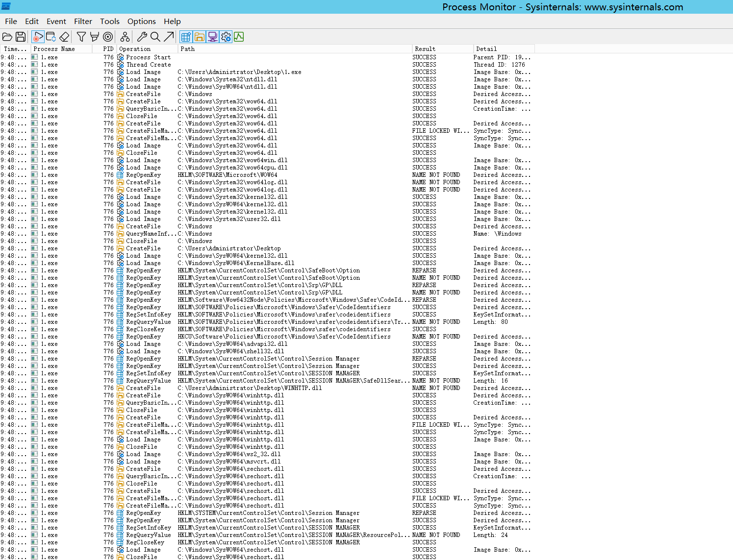Click the Save floppy disk icon
Viewport: 733px width, 560px height.
point(21,37)
